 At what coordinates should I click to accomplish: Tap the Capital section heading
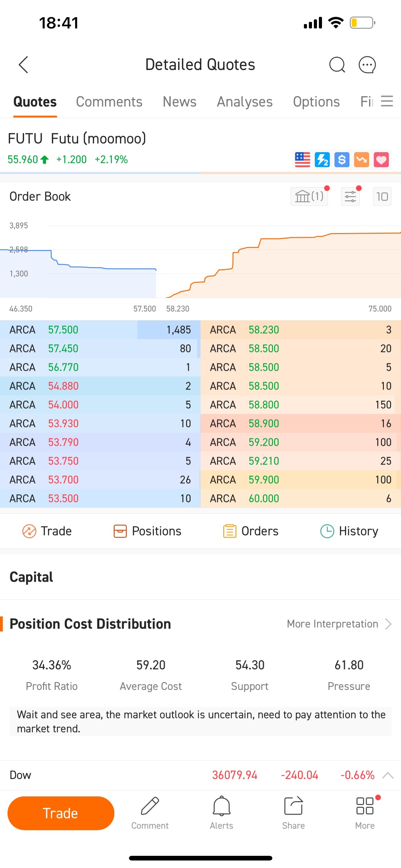31,577
